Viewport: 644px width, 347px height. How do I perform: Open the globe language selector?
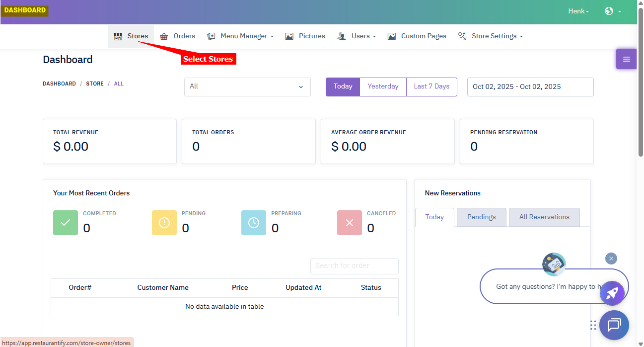(x=613, y=11)
